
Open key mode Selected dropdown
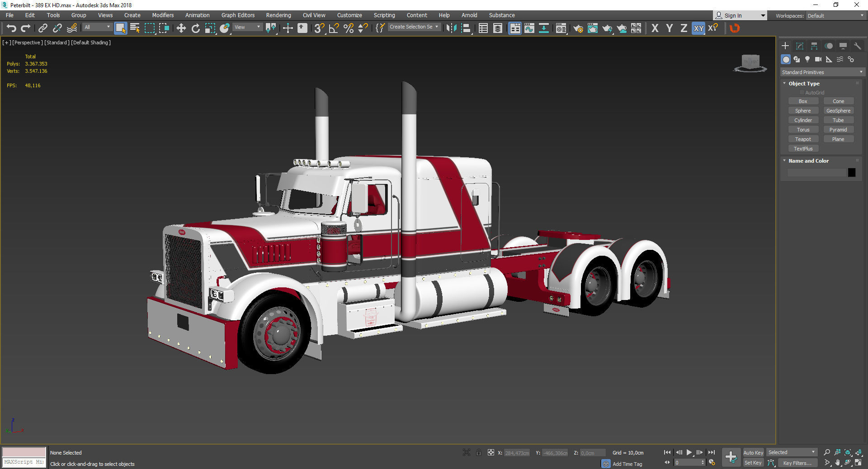coord(792,452)
